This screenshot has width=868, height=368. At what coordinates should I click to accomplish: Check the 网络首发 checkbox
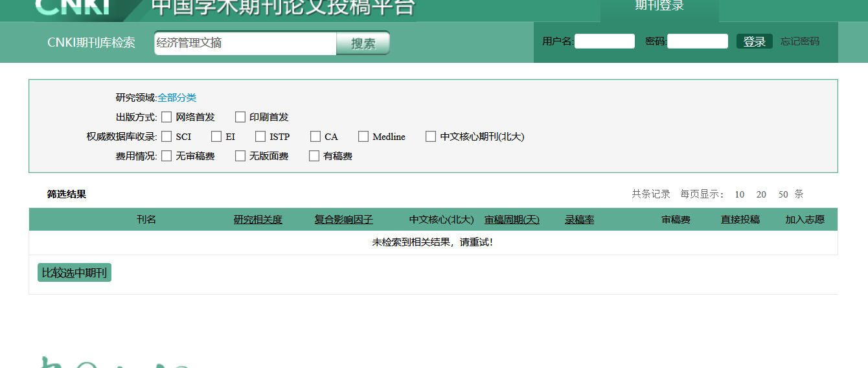[166, 117]
